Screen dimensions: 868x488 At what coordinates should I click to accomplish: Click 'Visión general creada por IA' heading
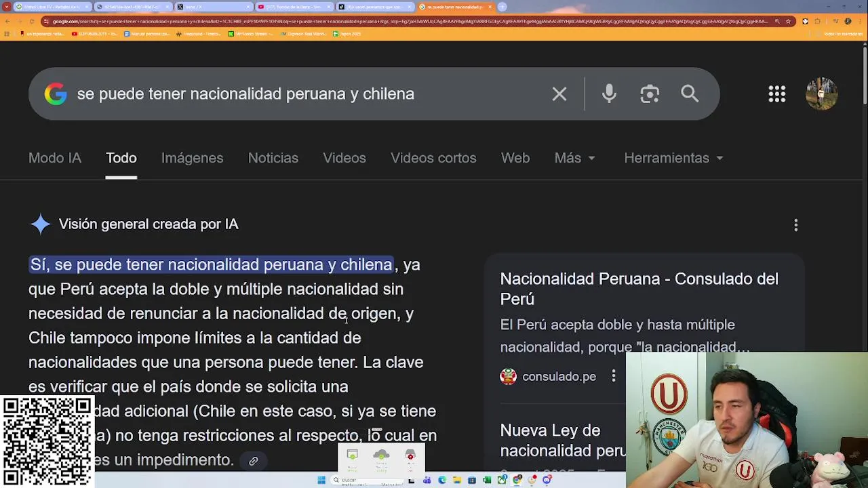pyautogui.click(x=149, y=224)
